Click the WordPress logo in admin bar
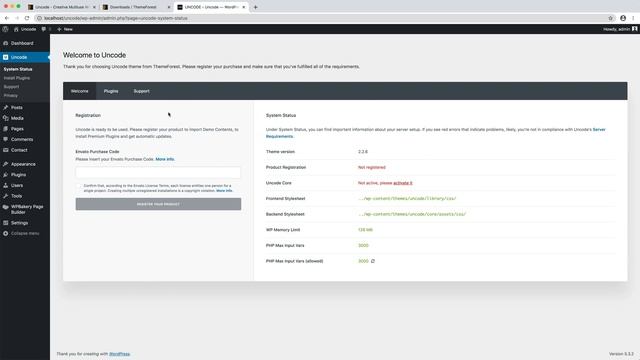Viewport: 640px width, 360px height. [5, 29]
